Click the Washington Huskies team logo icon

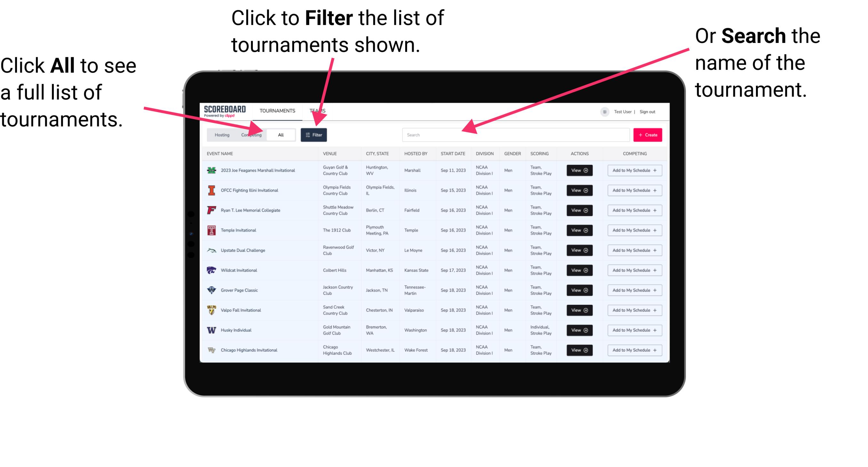(x=212, y=330)
